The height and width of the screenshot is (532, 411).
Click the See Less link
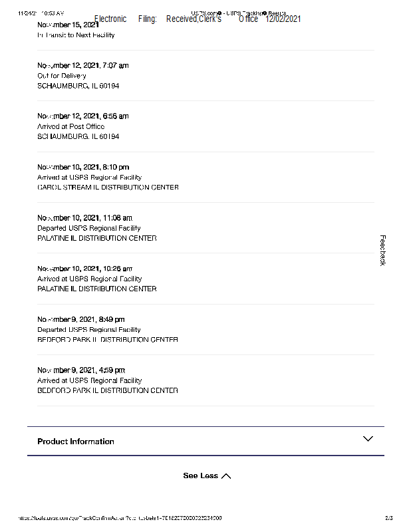point(200,475)
